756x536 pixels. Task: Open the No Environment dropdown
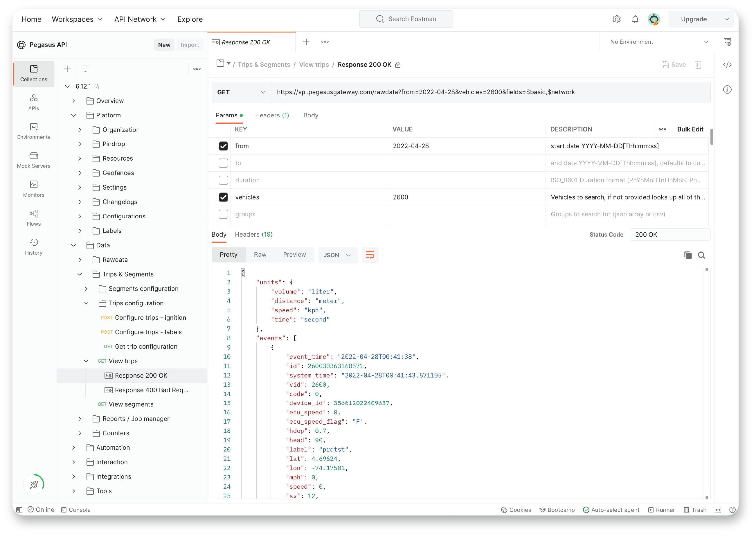click(659, 42)
